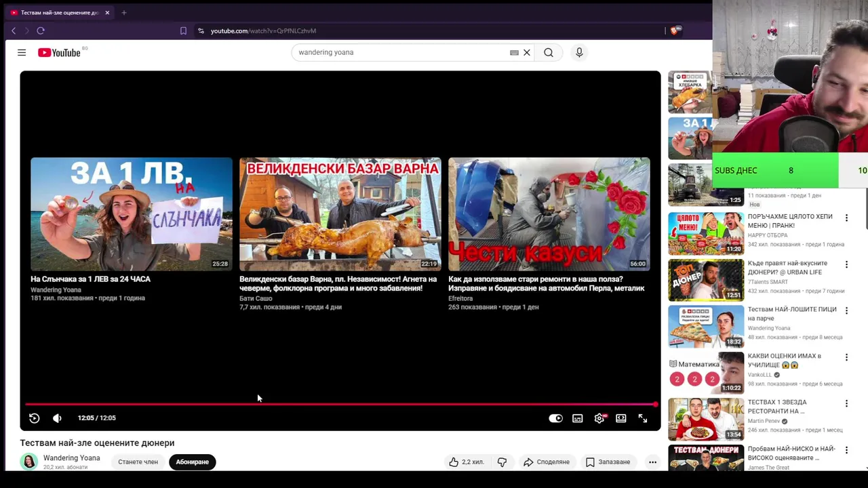Click the video title 'Тествам най-зле оценените дюнери'
868x488 pixels.
97,443
